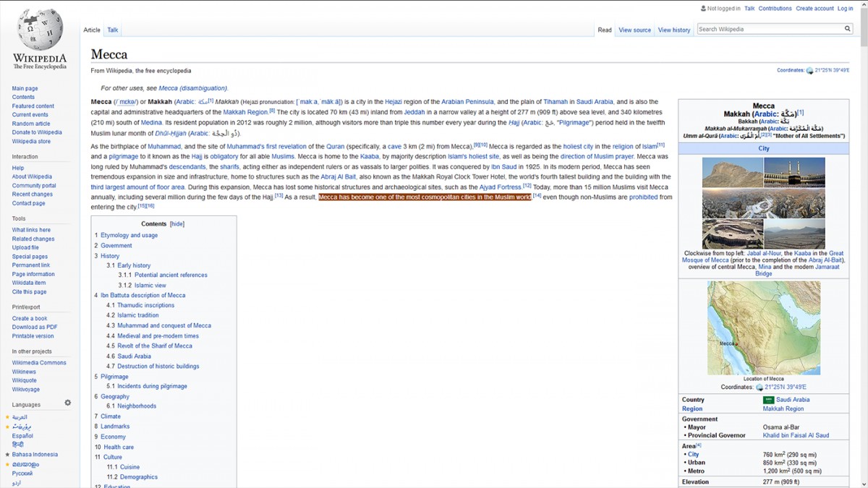
Task: Open the Ayyad Fortress link
Action: 500,187
